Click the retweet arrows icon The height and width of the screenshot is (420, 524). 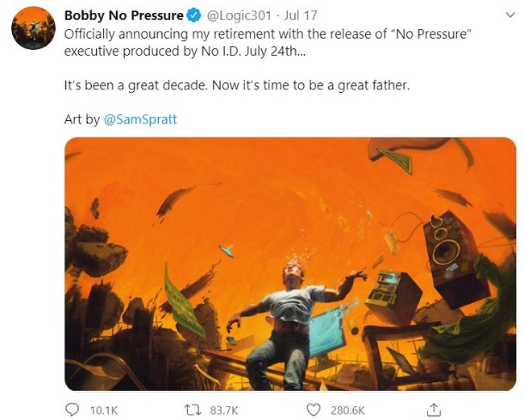pos(193,410)
